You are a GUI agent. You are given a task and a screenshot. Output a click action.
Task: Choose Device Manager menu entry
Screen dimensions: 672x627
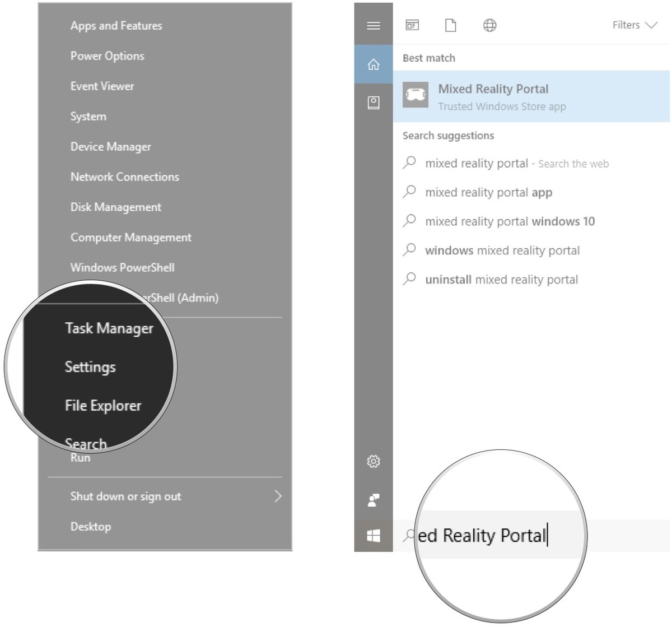pyautogui.click(x=110, y=147)
